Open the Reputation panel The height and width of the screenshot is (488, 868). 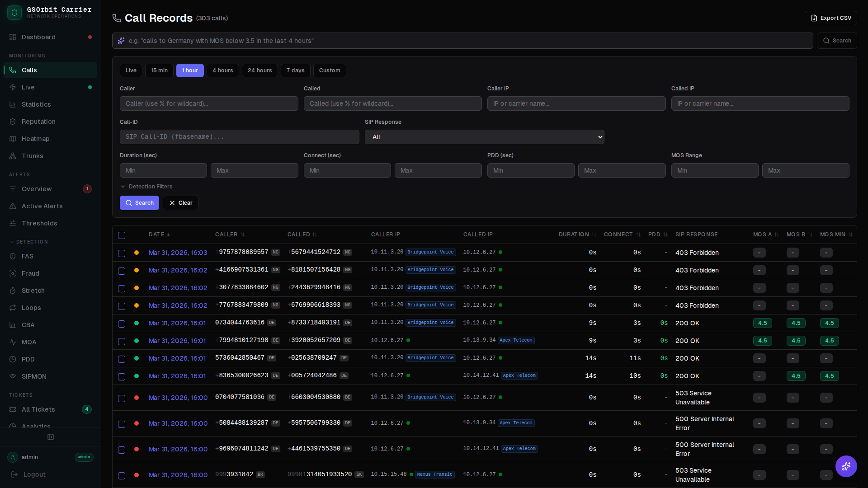click(x=38, y=122)
